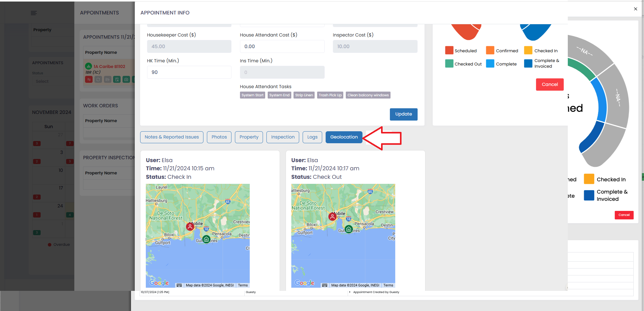This screenshot has width=644, height=311.
Task: Click the green inspection report icon
Action: coord(117,79)
